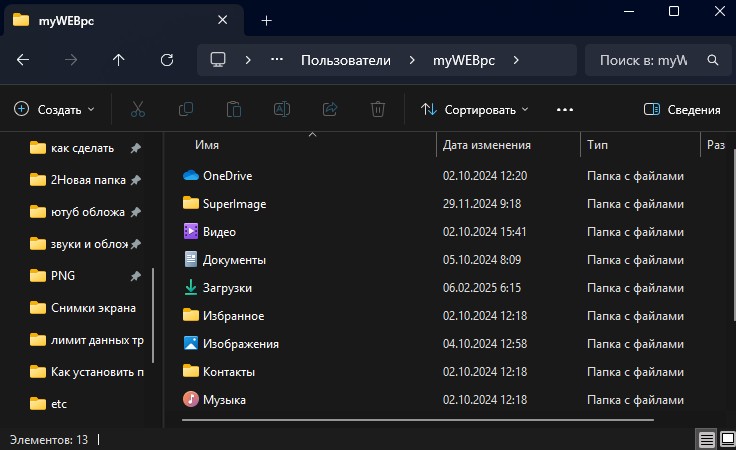The image size is (736, 450).
Task: Open the three-dots See more toolbar menu
Action: [x=565, y=110]
